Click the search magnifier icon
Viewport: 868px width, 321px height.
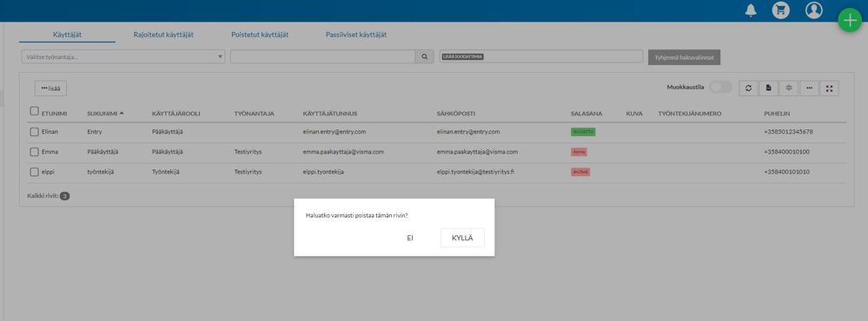coord(425,56)
